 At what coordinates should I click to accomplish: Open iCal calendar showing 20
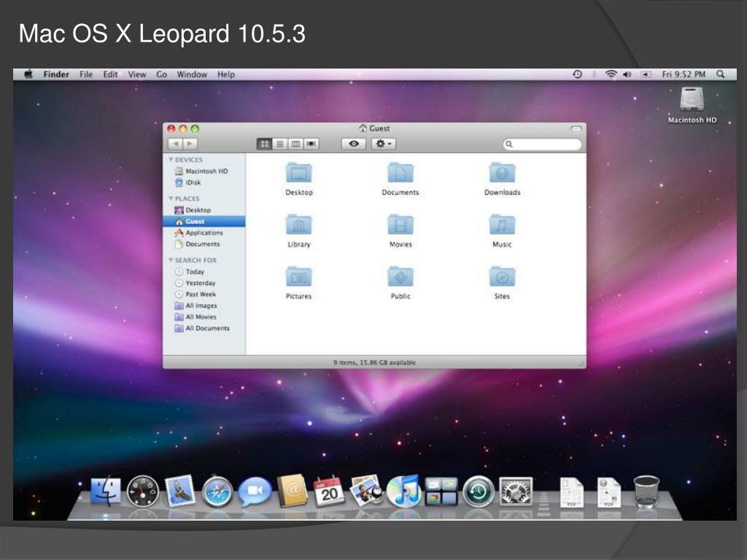329,491
